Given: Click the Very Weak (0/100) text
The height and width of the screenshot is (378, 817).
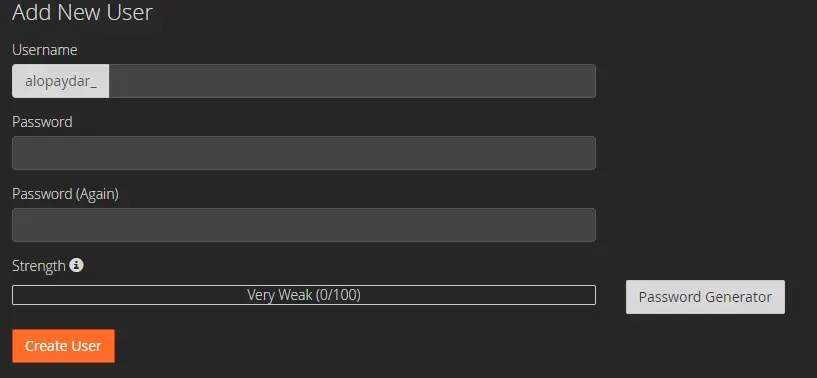Looking at the screenshot, I should [x=304, y=295].
